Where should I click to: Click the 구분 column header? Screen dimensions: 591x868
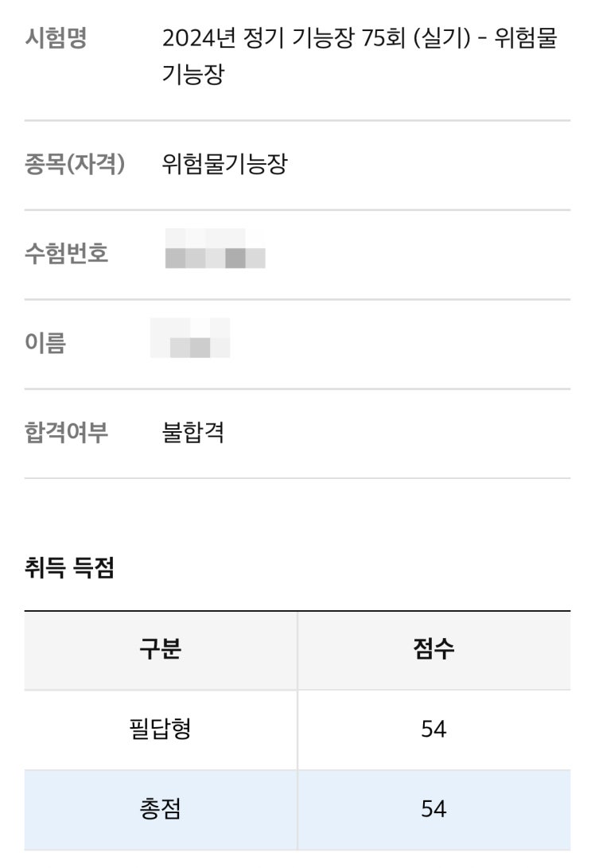(x=161, y=650)
